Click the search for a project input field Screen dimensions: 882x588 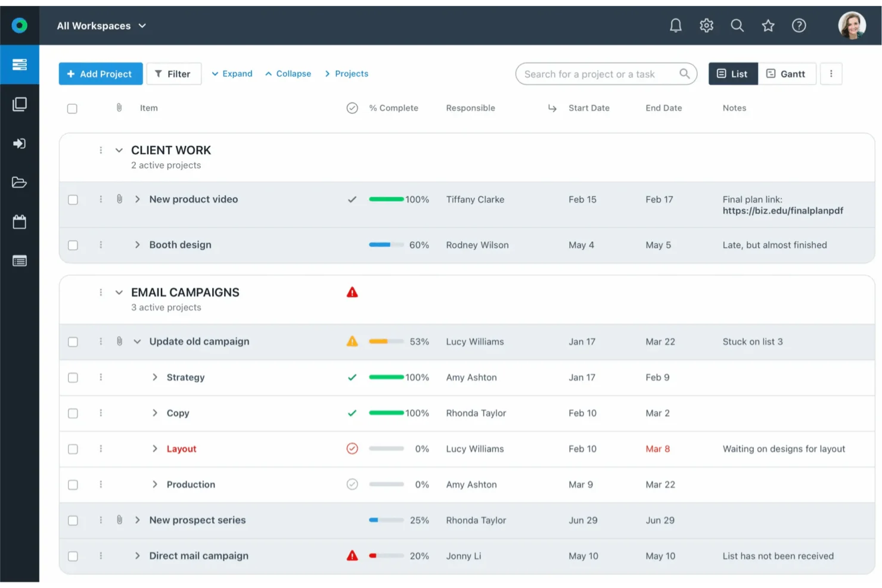pos(602,73)
